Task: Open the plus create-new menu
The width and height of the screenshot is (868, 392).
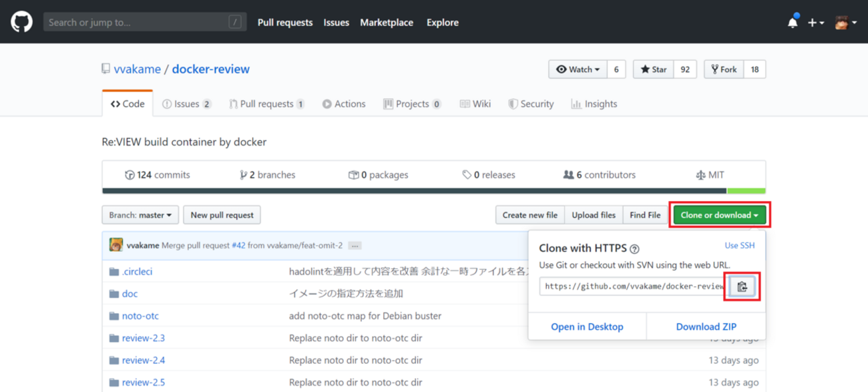Action: [x=815, y=23]
